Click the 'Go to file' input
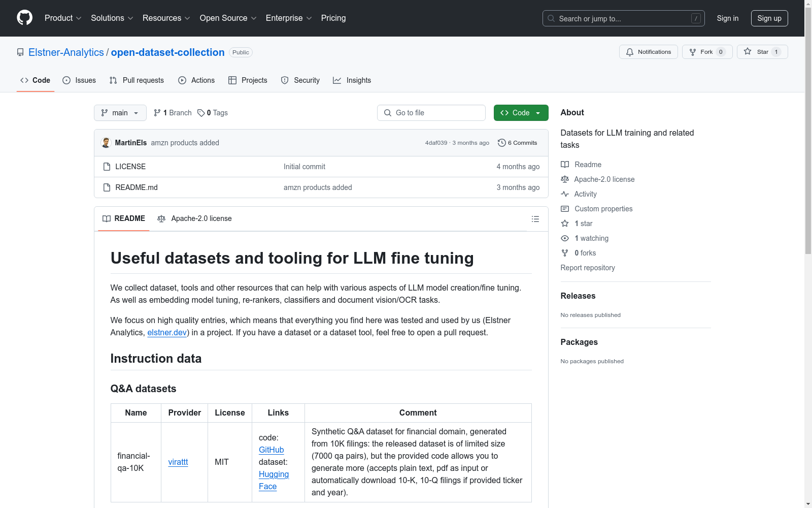 tap(431, 113)
